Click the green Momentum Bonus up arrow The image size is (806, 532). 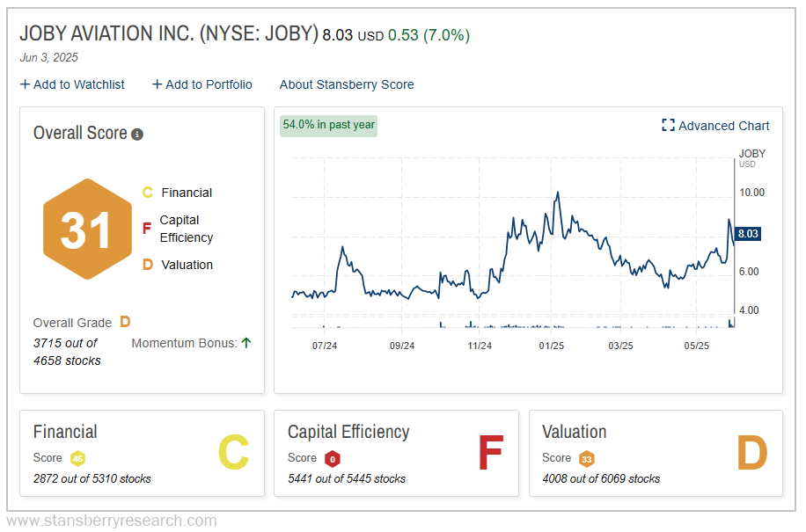click(246, 343)
